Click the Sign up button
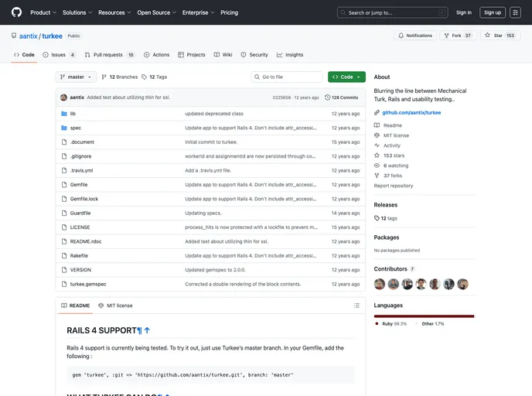Viewport: 532px width, 396px height. point(493,12)
